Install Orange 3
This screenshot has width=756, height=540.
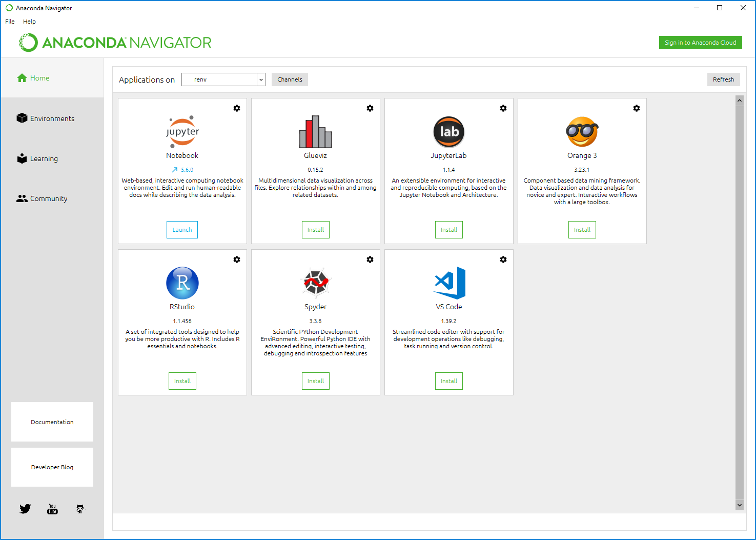coord(582,230)
